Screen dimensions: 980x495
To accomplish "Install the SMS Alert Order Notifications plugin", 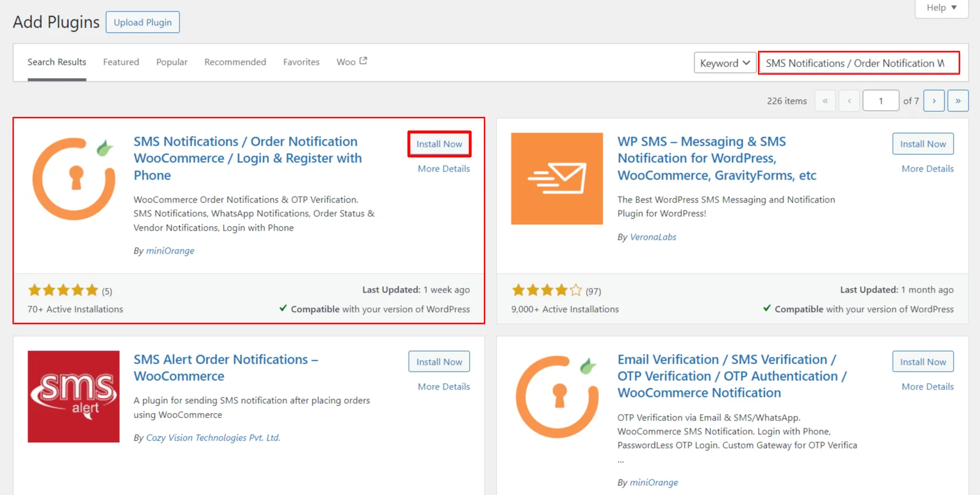I will (x=439, y=362).
